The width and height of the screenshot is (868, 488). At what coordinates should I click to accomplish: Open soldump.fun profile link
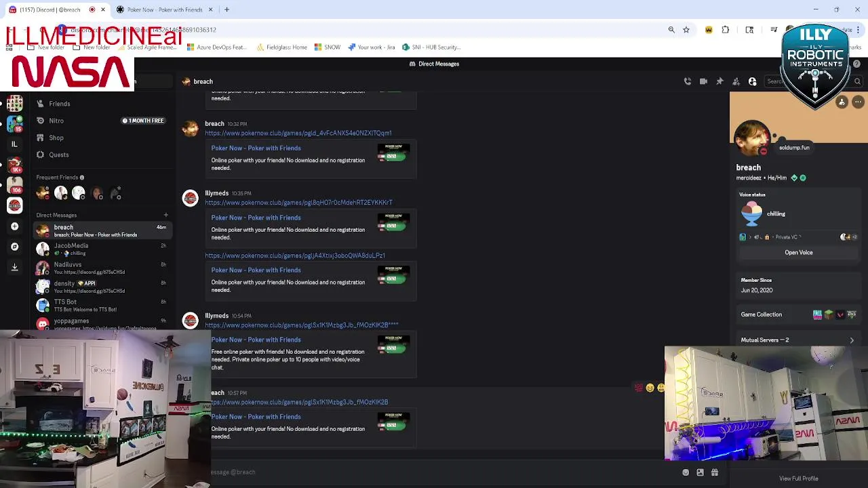click(x=794, y=148)
